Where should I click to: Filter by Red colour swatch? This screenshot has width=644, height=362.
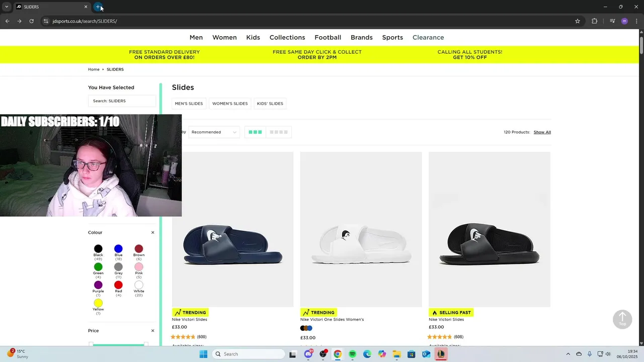118,285
